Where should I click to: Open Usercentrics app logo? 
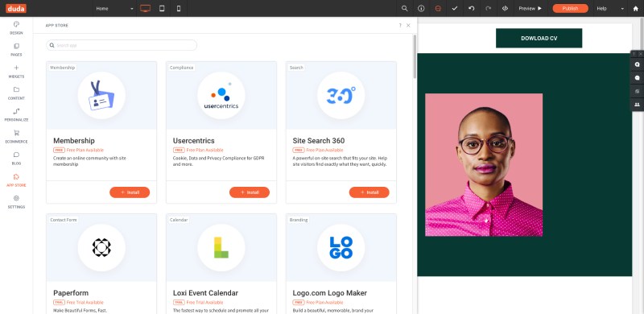(x=221, y=95)
